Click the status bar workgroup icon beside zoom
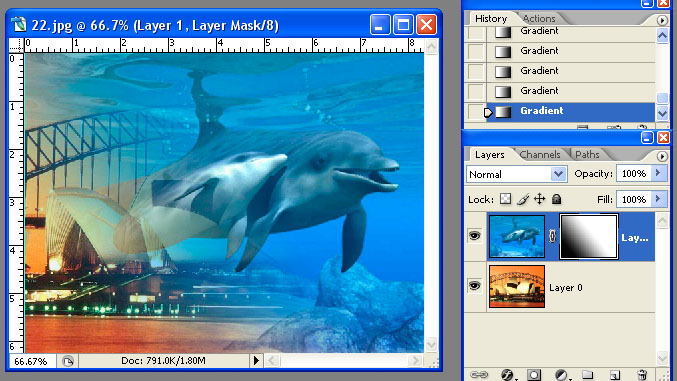This screenshot has width=677, height=381. 67,361
